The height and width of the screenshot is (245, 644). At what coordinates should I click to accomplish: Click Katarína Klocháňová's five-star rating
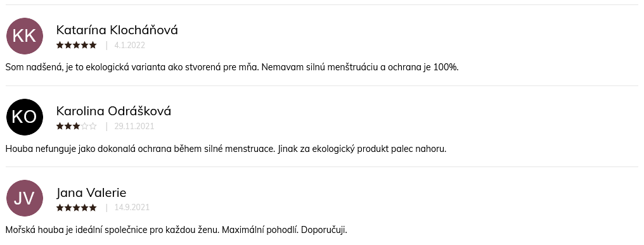77,45
